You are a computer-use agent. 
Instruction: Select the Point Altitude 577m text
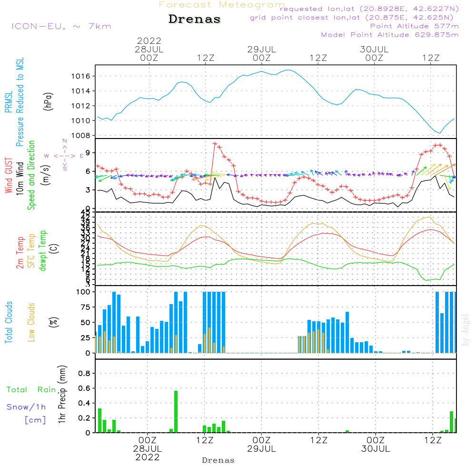tap(414, 26)
